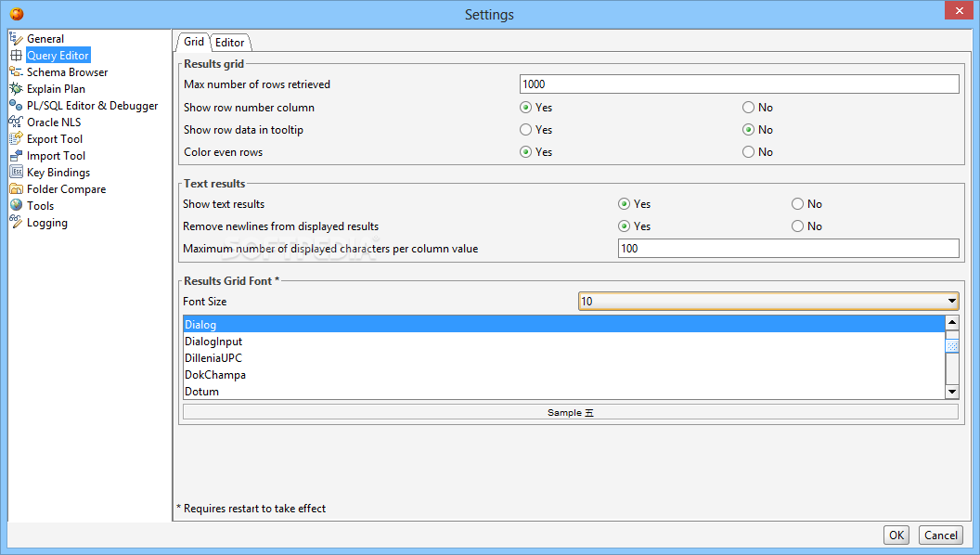Screen dimensions: 980x555
Task: Select No for Color even rows
Action: click(748, 152)
